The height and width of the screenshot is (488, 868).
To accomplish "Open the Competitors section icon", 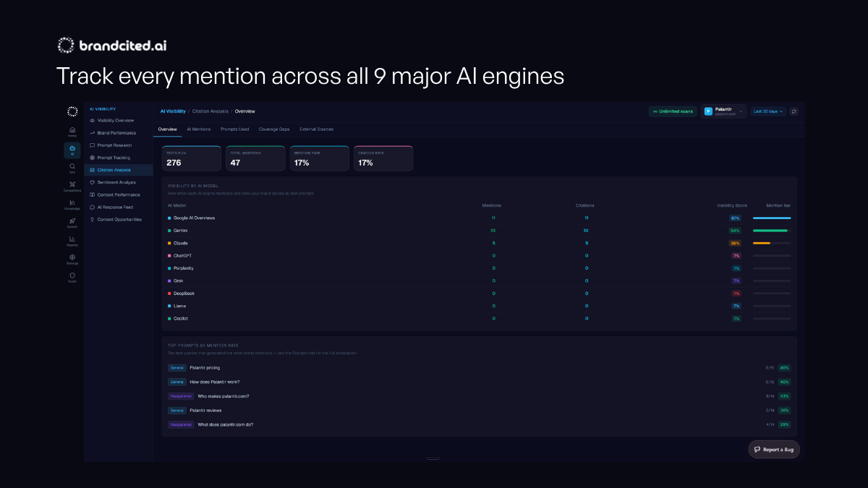I will tap(72, 186).
